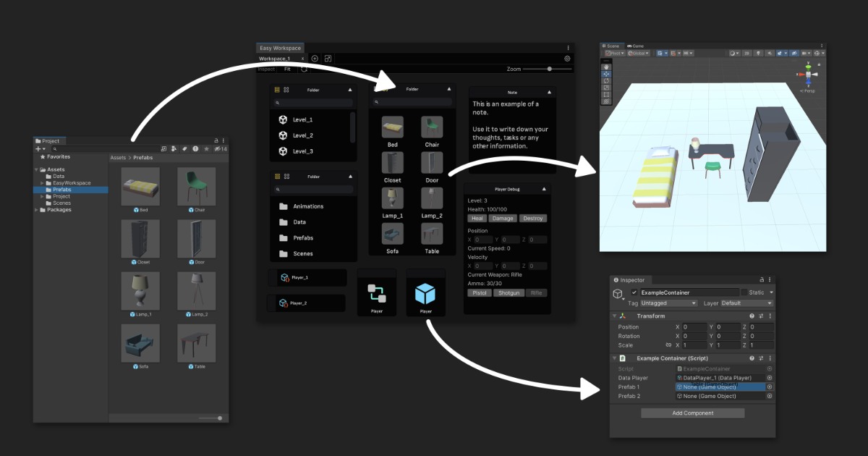
Task: Open the Easy Workspace settings gear
Action: click(569, 58)
